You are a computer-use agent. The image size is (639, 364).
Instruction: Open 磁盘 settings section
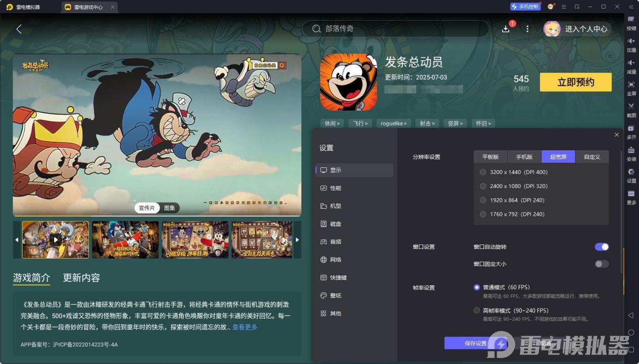click(354, 224)
